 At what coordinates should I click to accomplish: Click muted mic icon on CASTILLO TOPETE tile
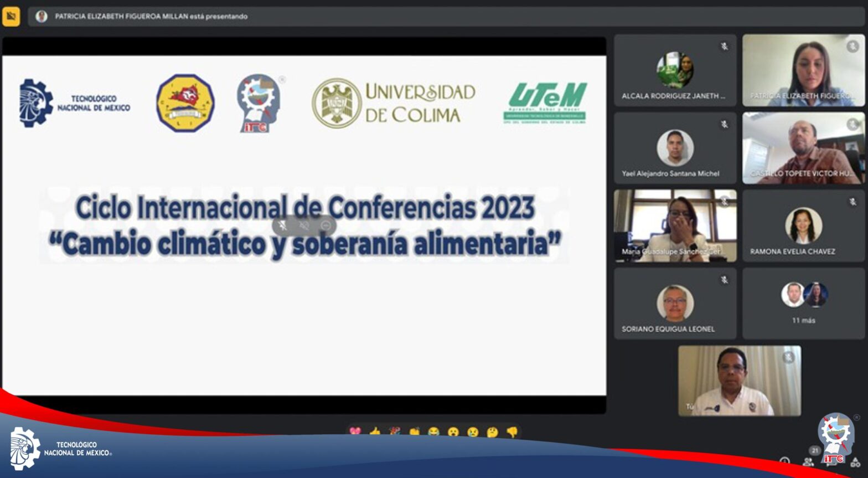click(x=852, y=125)
